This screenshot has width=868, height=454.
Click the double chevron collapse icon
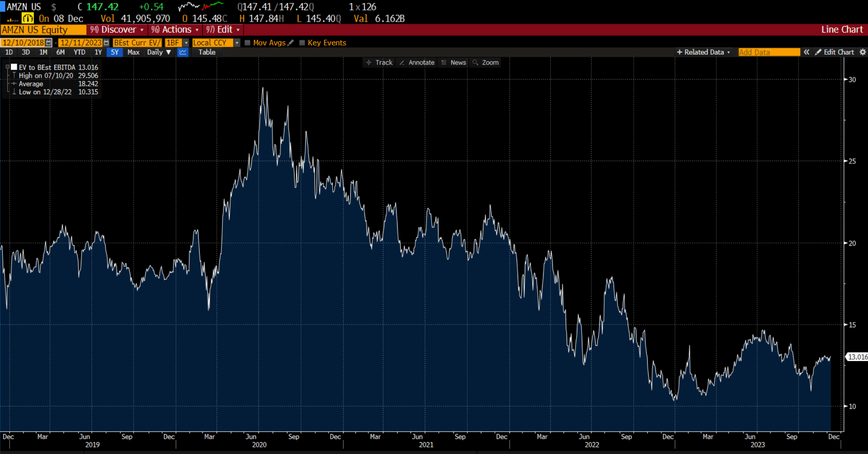tap(806, 52)
